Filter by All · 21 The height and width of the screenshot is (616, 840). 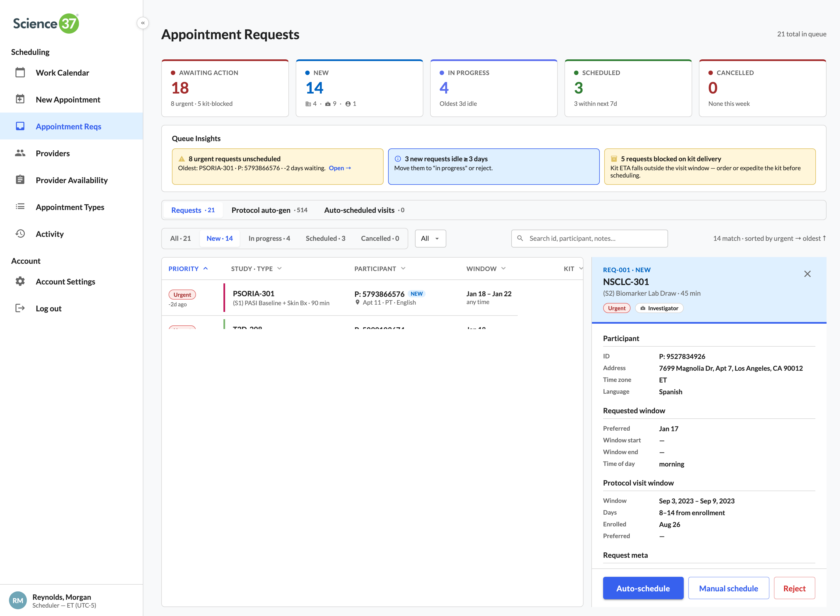point(180,239)
